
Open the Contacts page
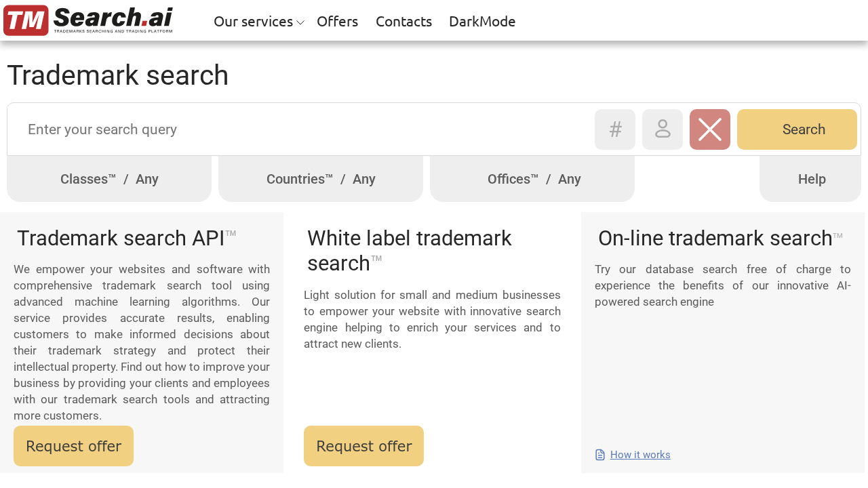[403, 20]
